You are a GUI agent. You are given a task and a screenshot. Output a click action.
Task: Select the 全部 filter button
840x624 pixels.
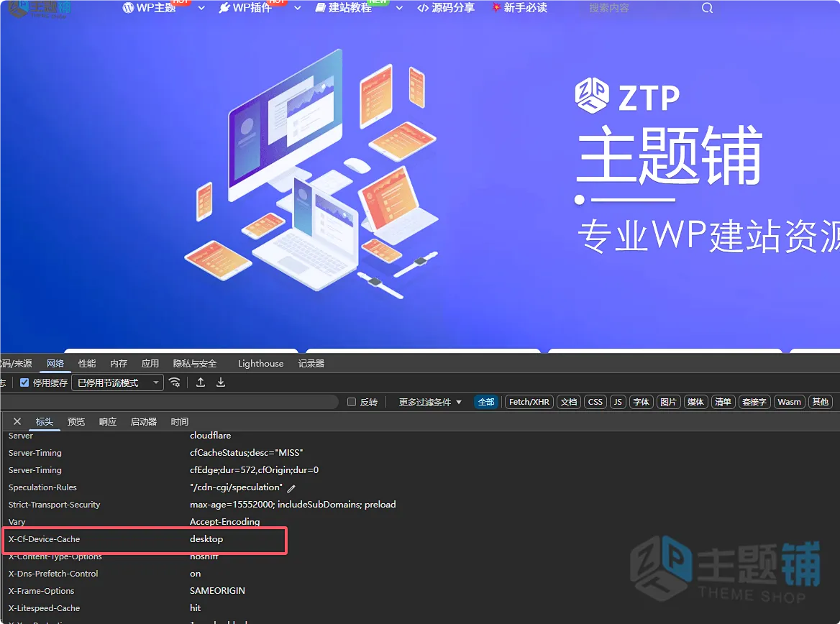[x=486, y=402]
